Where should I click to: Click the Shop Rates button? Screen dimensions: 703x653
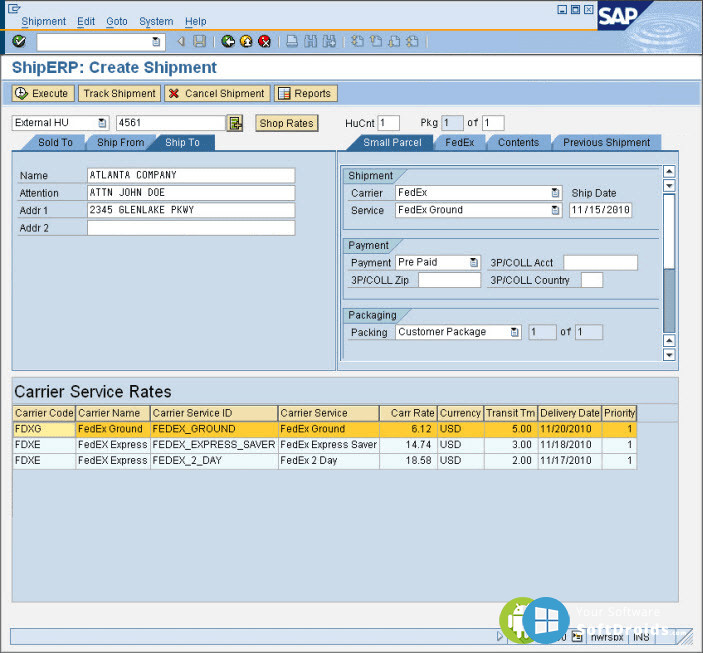click(x=286, y=123)
